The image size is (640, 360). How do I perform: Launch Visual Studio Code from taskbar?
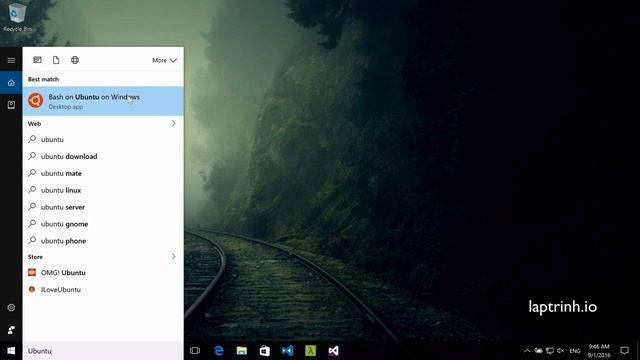[287, 351]
